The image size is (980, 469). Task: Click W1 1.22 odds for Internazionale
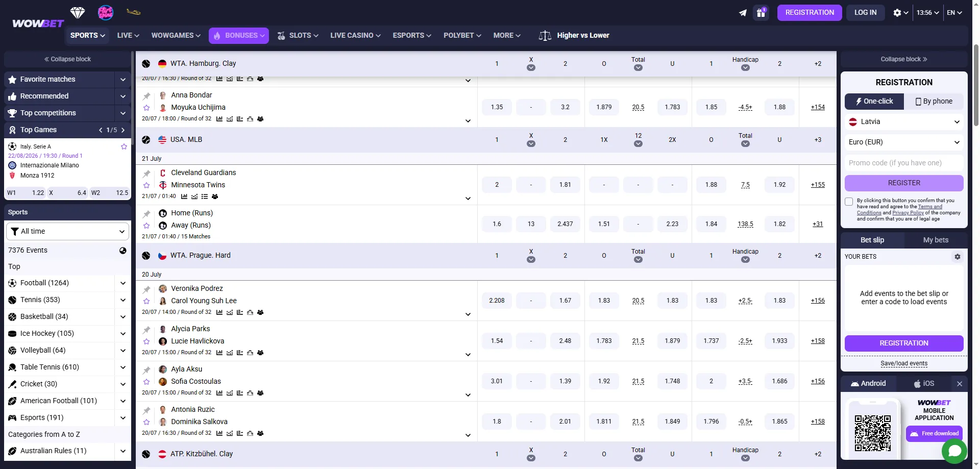pos(25,193)
